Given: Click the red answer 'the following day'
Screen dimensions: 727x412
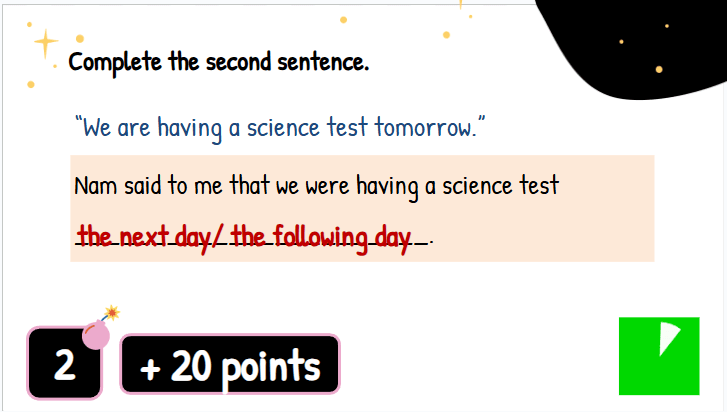Looking at the screenshot, I should point(321,237).
